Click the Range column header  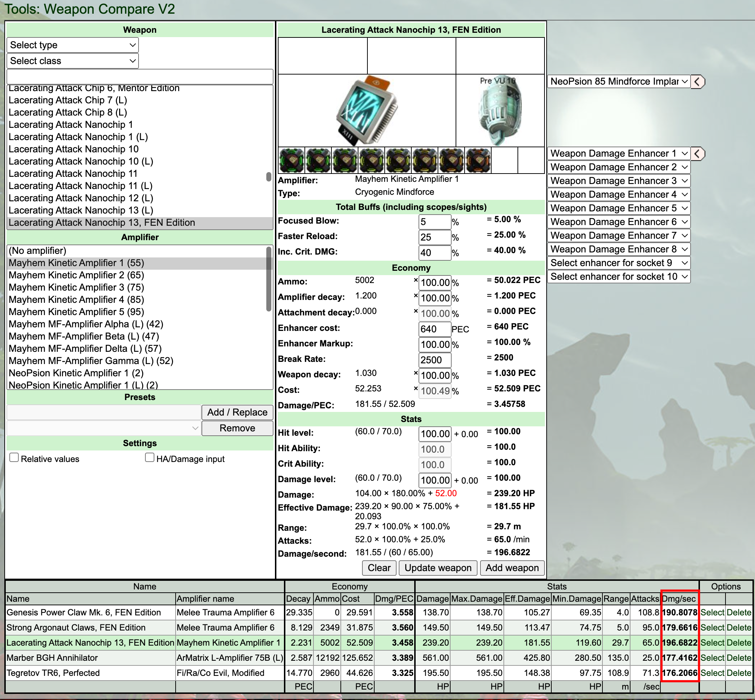(616, 599)
